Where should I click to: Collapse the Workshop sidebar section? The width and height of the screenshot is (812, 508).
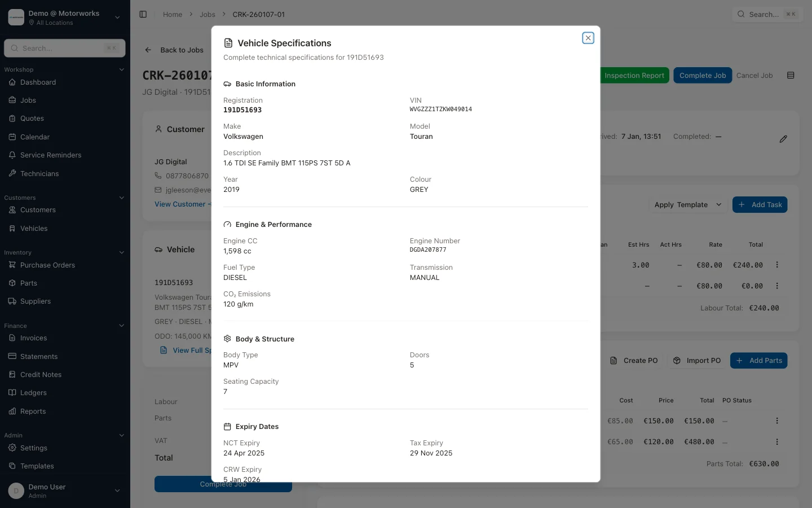tap(122, 69)
